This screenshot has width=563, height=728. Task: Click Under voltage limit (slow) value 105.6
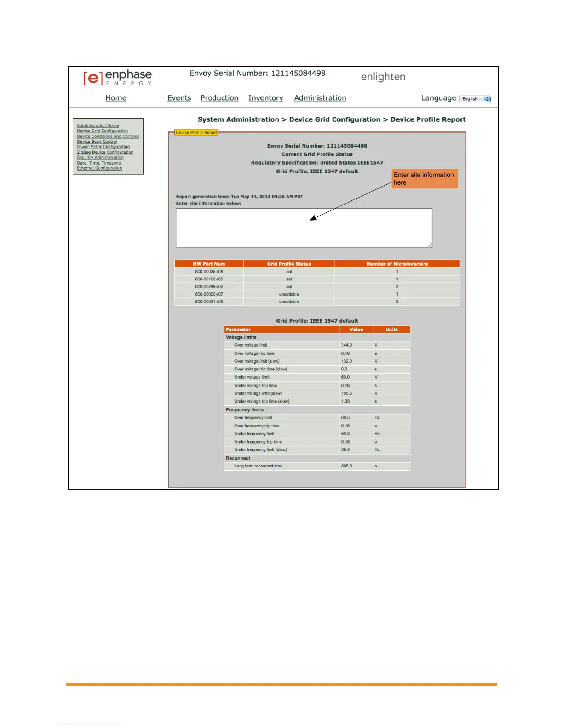click(346, 393)
